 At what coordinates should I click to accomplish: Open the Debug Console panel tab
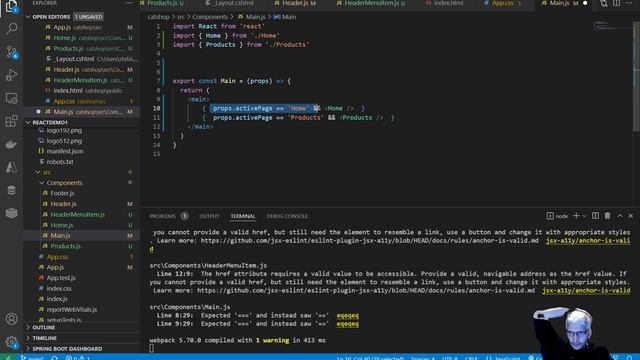click(x=287, y=216)
